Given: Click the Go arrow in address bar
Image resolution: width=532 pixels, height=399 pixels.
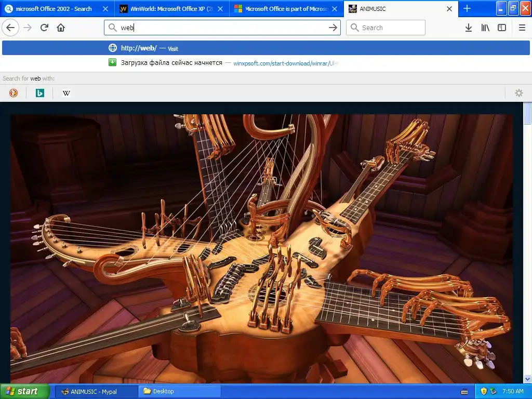Looking at the screenshot, I should (x=333, y=28).
